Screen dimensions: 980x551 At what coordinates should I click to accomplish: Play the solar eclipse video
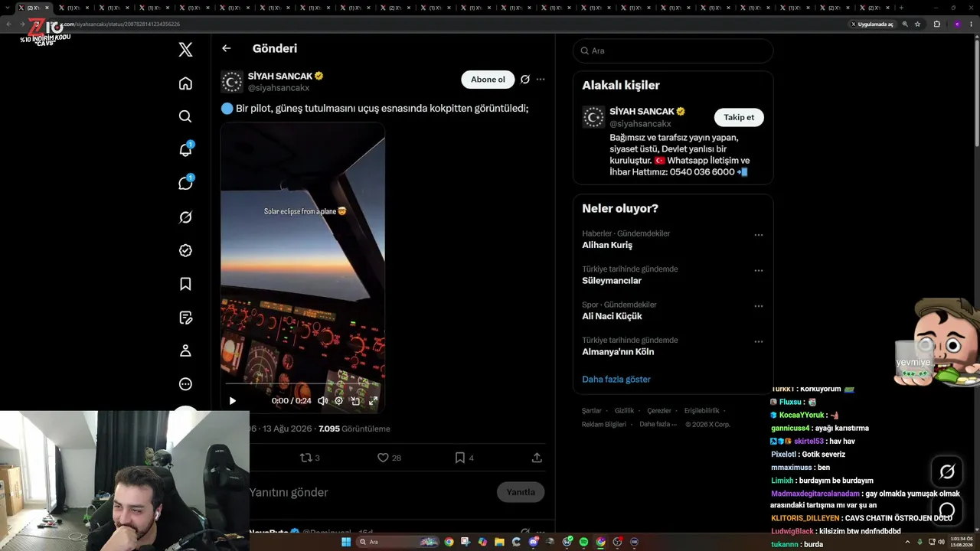tap(233, 400)
